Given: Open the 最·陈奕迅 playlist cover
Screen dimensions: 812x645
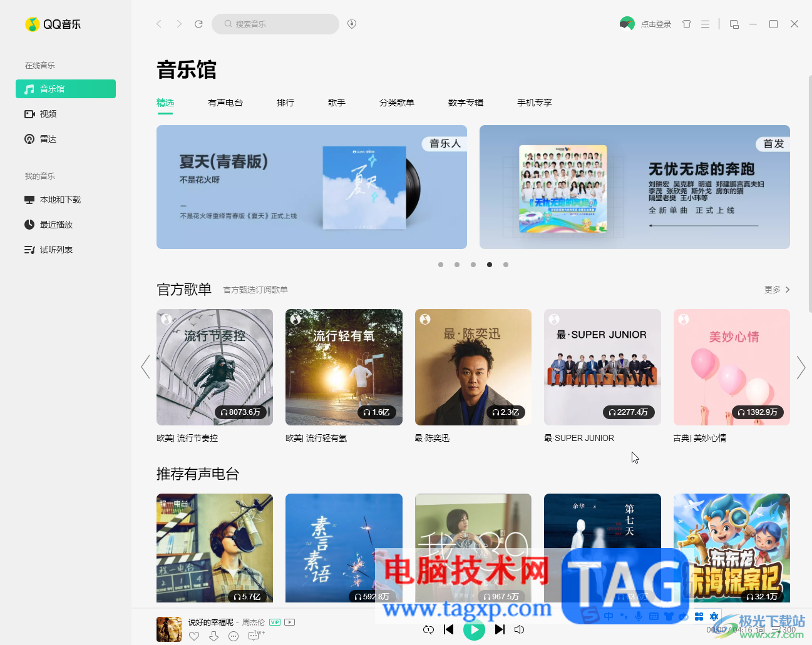Looking at the screenshot, I should click(473, 367).
